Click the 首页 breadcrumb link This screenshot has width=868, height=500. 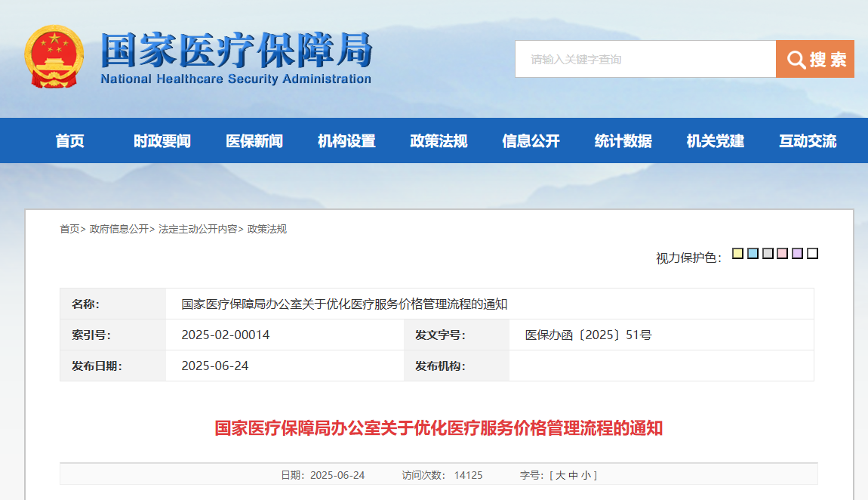(69, 230)
